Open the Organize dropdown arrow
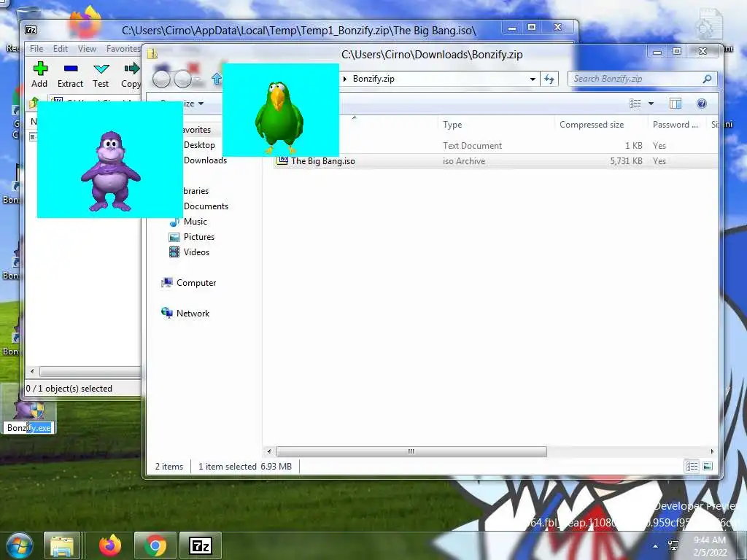The width and height of the screenshot is (747, 560). click(x=201, y=104)
